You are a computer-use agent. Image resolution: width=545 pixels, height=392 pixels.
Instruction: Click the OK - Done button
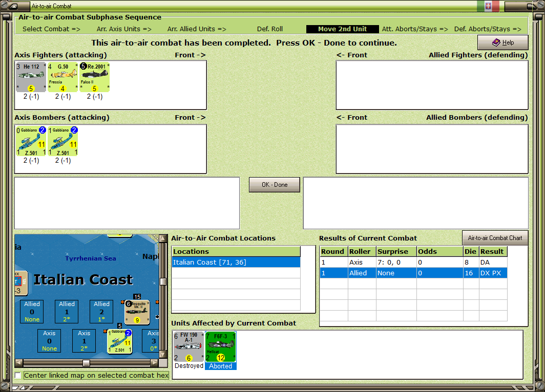click(x=275, y=185)
